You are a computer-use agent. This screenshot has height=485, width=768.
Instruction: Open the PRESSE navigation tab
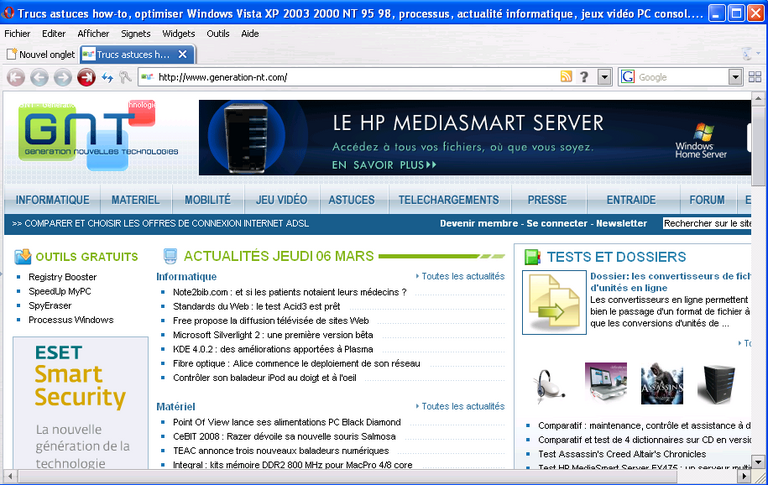pyautogui.click(x=547, y=200)
